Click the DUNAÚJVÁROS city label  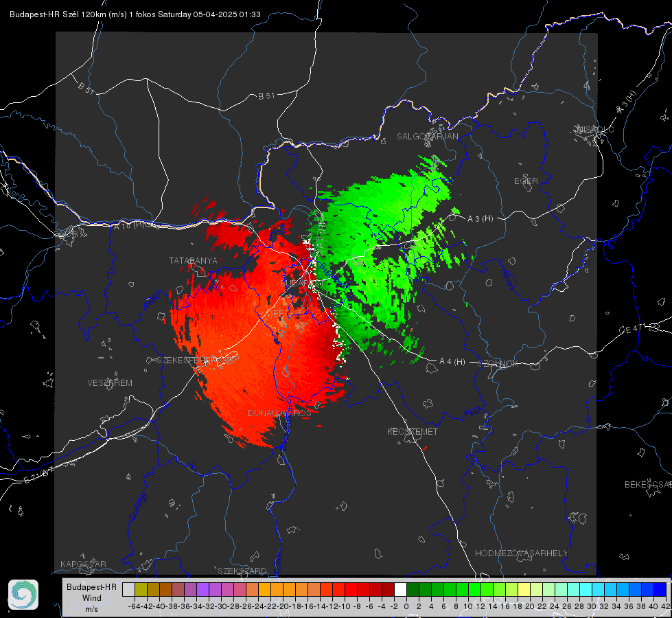click(x=279, y=413)
